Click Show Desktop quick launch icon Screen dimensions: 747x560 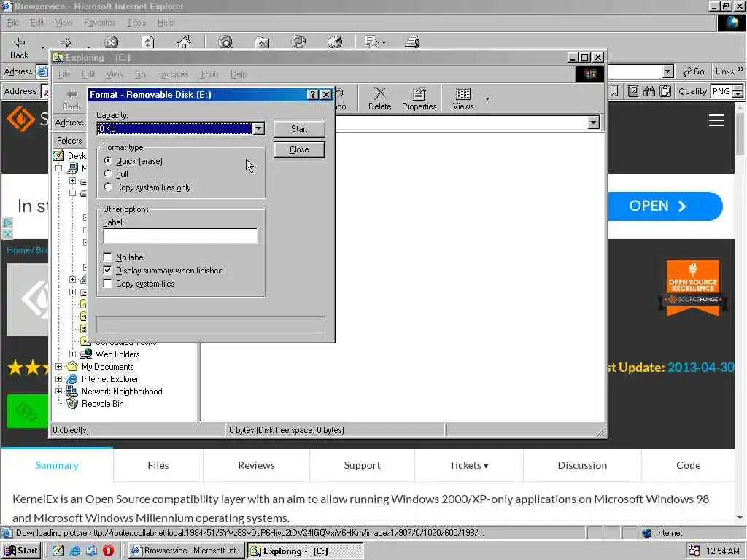(x=58, y=551)
